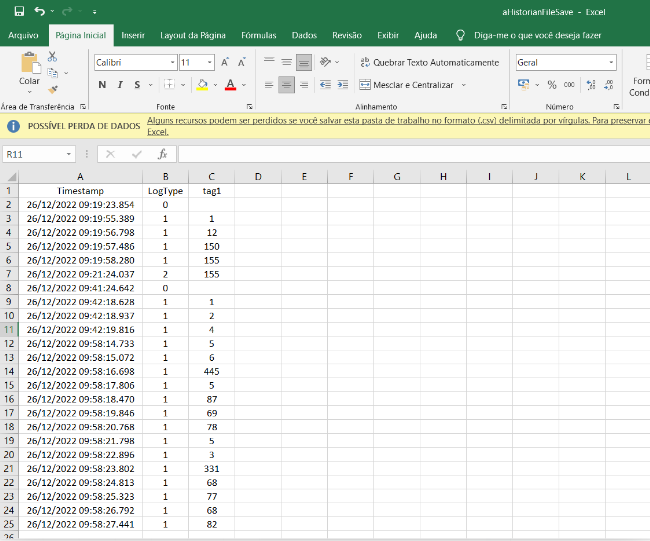Toggle Quebrar Texto Automaticamente

tap(428, 62)
